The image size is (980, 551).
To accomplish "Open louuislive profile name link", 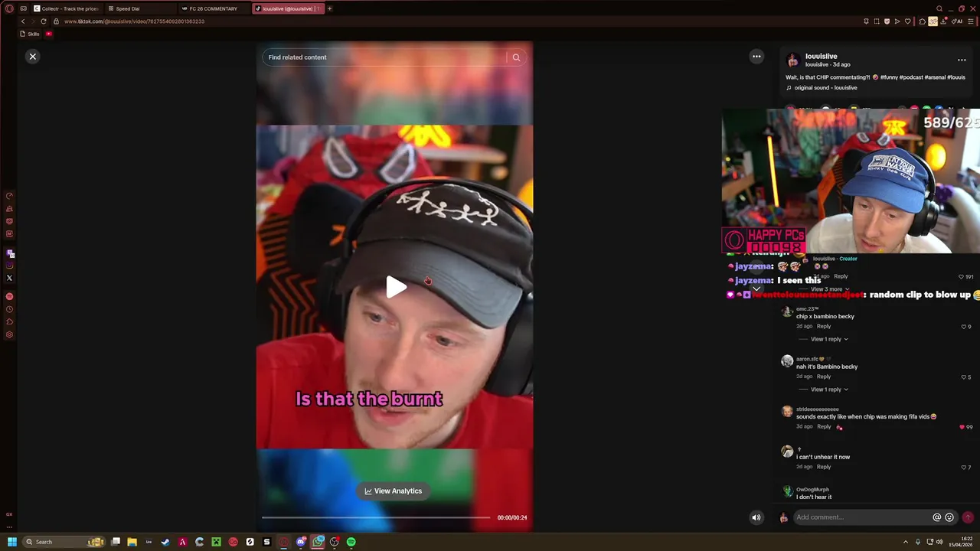I will [x=821, y=56].
